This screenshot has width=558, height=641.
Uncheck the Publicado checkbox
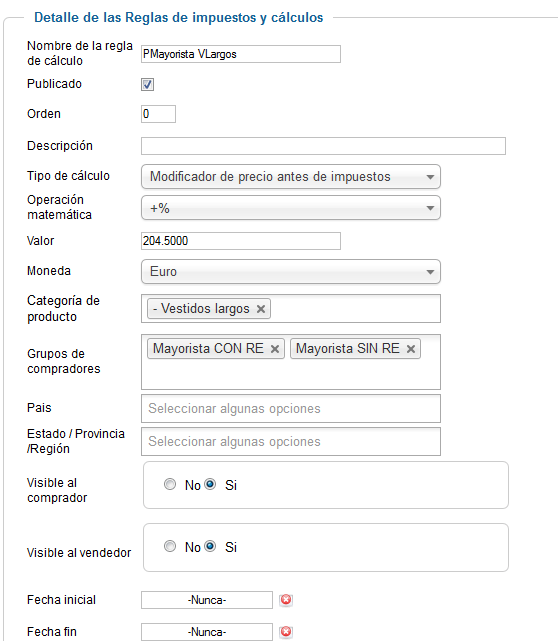[x=148, y=85]
